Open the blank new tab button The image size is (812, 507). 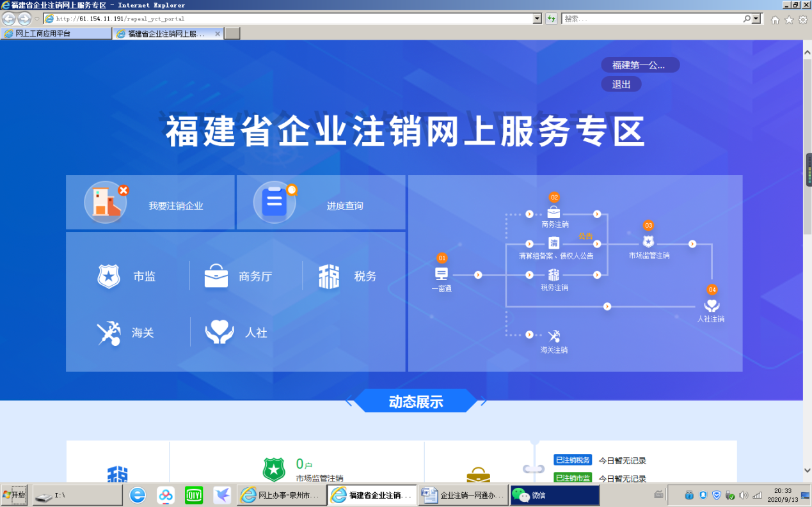coord(232,34)
